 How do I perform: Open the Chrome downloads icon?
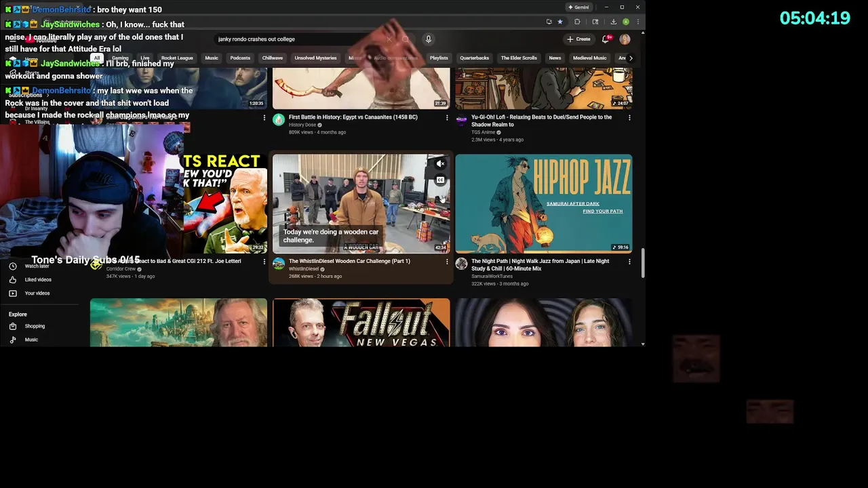(x=613, y=22)
